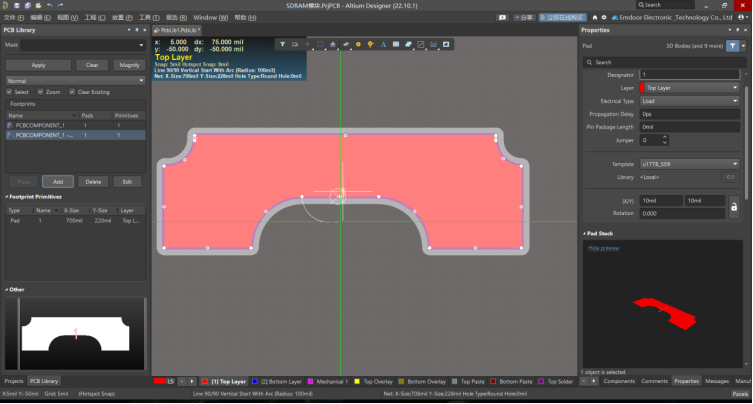Click the Magnify button
753x404 pixels.
coord(128,65)
